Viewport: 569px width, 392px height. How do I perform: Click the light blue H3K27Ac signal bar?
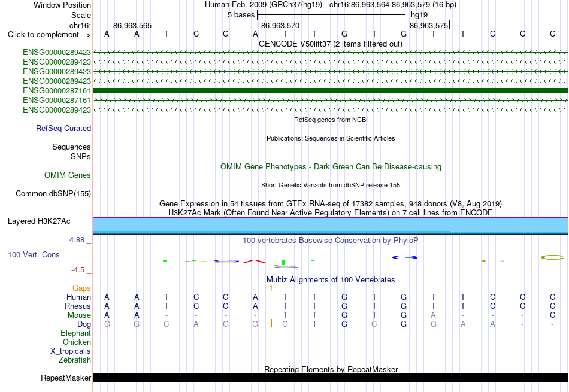point(331,225)
